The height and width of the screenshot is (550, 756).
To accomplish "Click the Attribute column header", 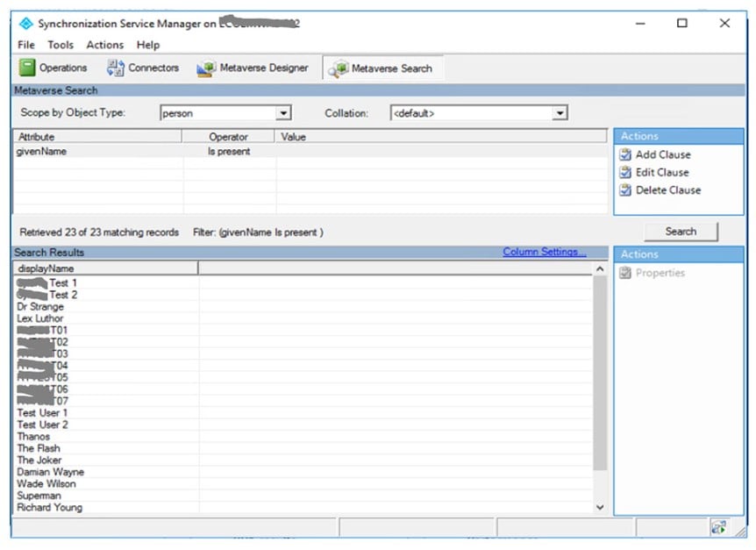I will [x=97, y=137].
